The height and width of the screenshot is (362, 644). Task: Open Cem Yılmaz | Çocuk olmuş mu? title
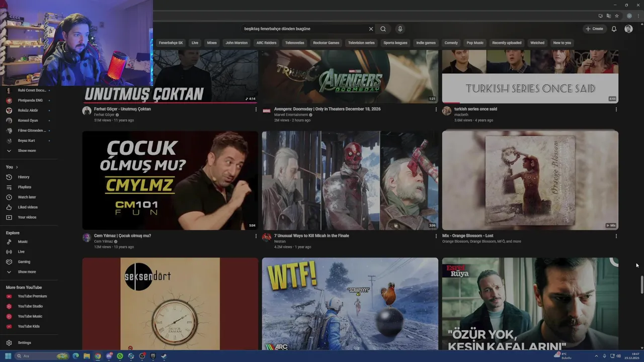coord(122,236)
